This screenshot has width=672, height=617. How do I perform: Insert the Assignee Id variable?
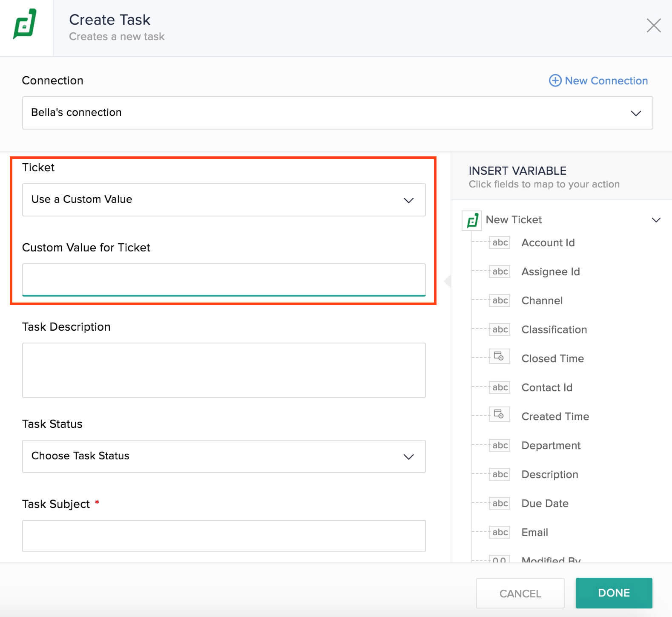pos(551,272)
